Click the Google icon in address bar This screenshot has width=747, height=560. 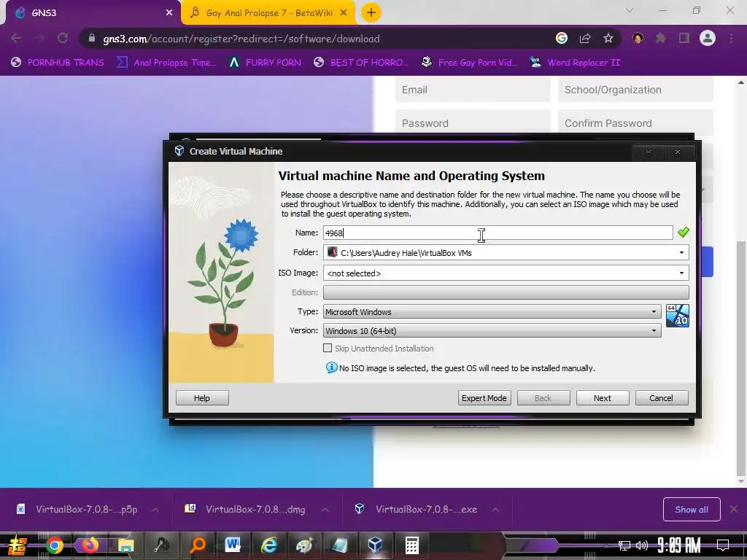(x=562, y=38)
